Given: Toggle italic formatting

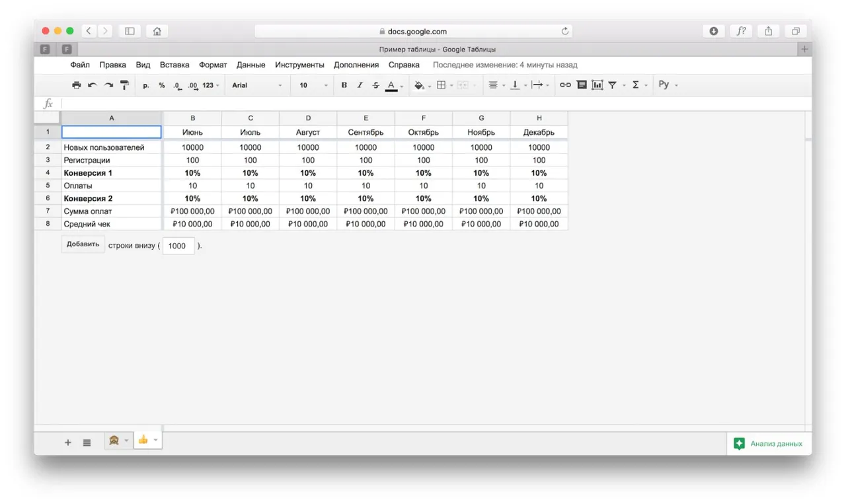Looking at the screenshot, I should [360, 85].
